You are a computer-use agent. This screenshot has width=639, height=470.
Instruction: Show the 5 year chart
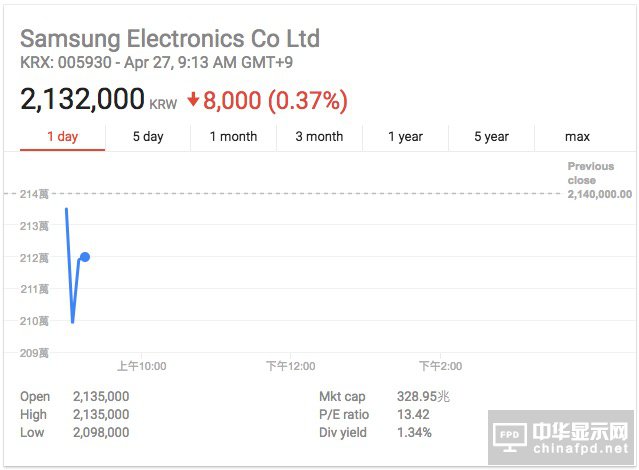coord(491,137)
